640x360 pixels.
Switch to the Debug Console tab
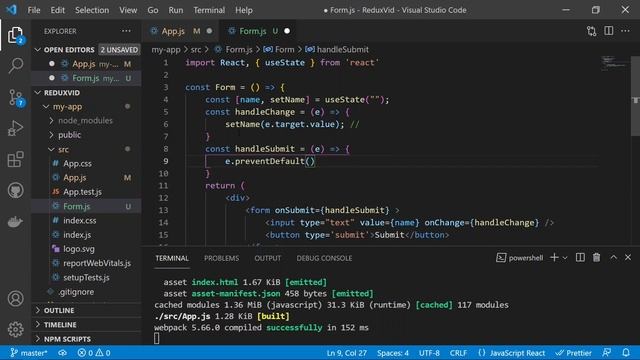(324, 258)
